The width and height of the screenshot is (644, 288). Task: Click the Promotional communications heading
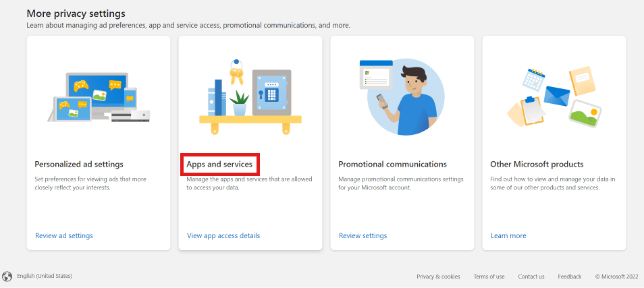pyautogui.click(x=392, y=164)
